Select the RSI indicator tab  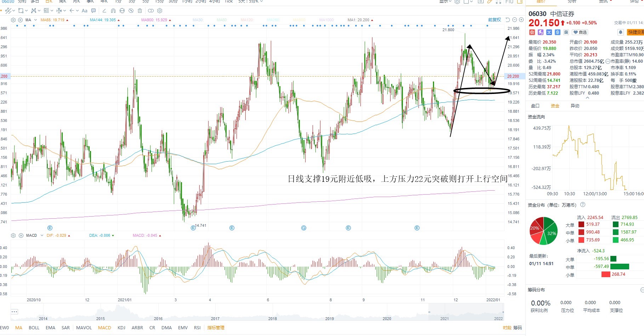[x=197, y=327]
